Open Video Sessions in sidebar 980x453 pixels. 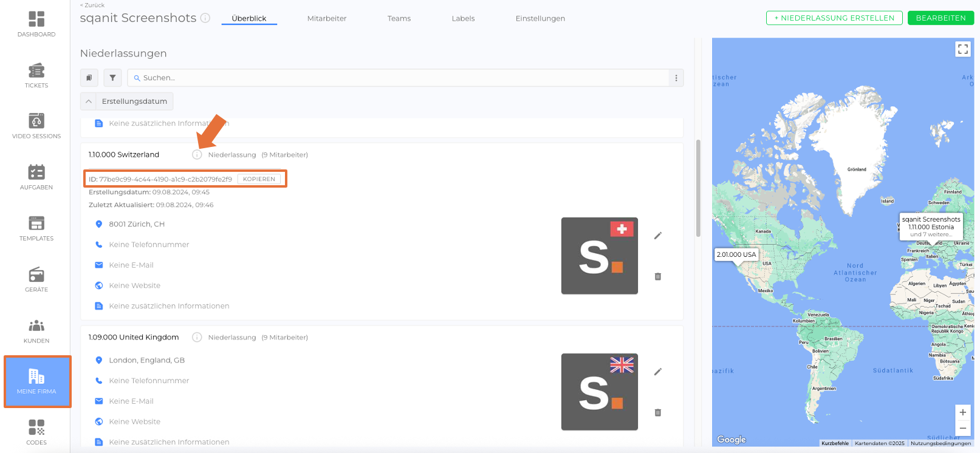click(36, 126)
